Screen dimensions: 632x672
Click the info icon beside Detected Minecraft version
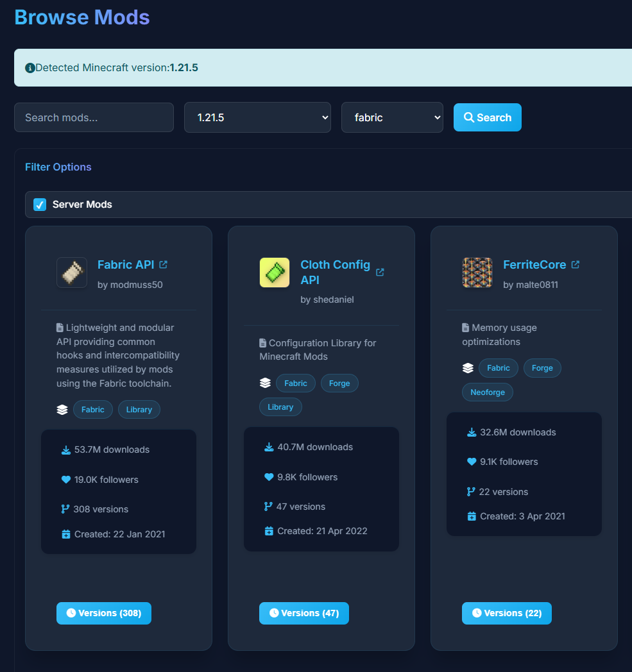(30, 68)
